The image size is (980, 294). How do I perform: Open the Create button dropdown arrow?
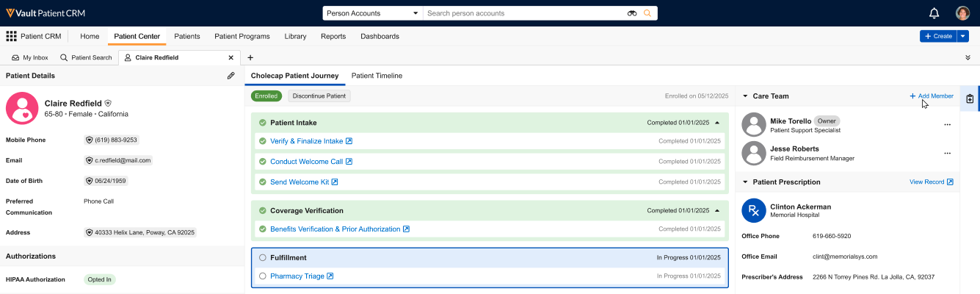963,36
